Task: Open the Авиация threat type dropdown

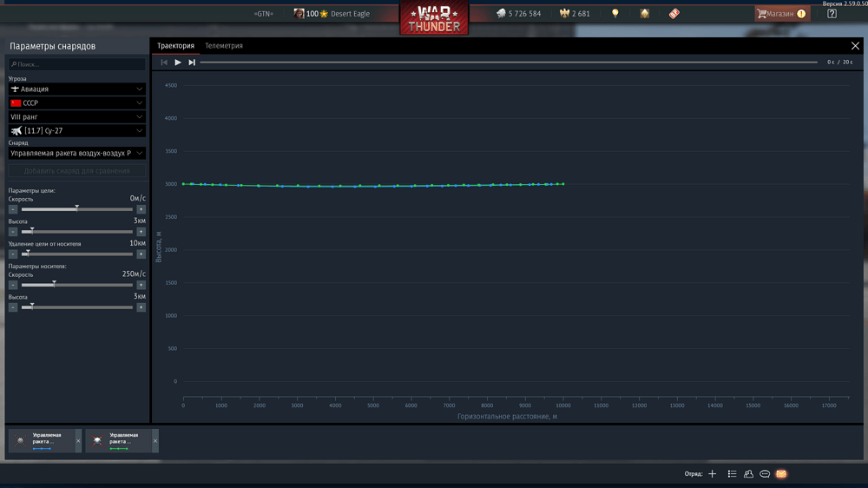Action: coord(77,89)
